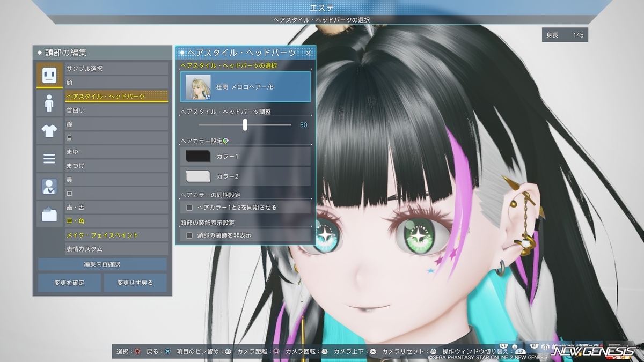Click the 項目のピン留め triangle hint icon
Screen dimensions: 644x362
click(228, 351)
